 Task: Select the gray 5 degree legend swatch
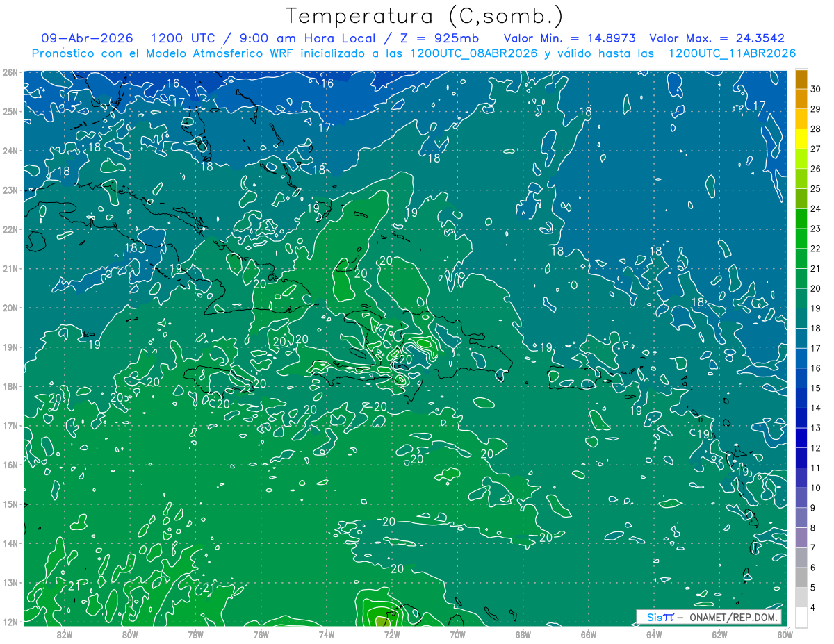click(x=801, y=577)
